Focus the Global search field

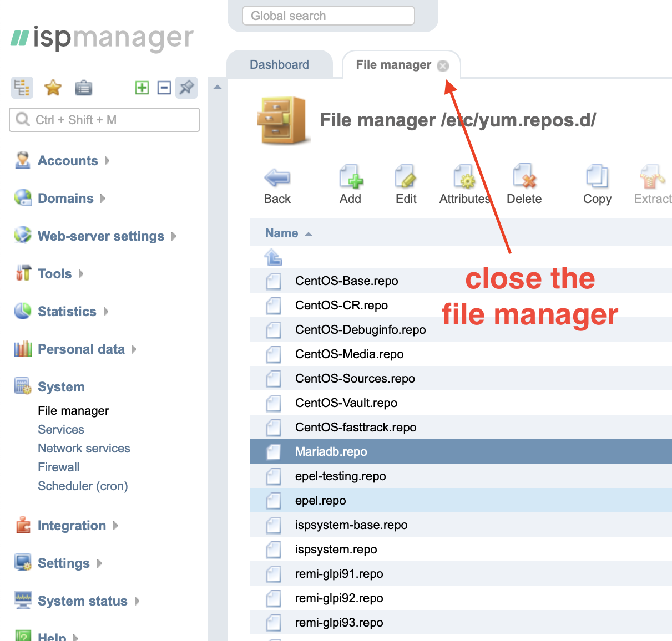click(x=329, y=16)
